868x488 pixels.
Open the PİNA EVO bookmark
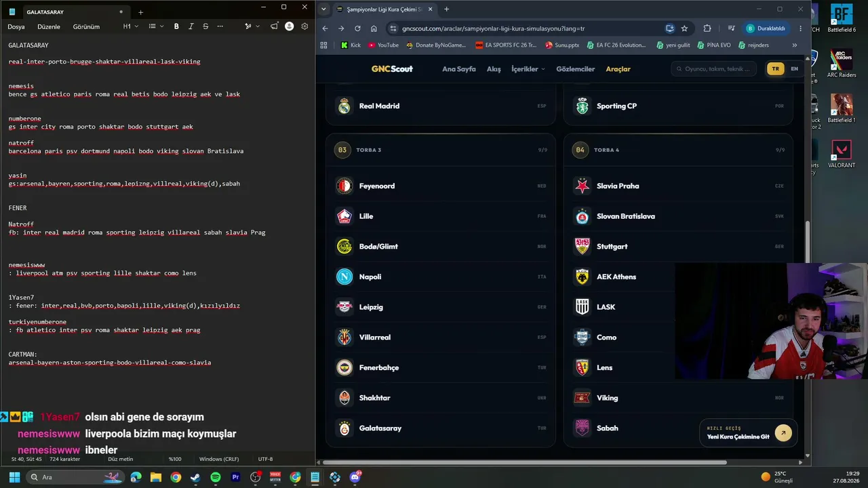[714, 45]
